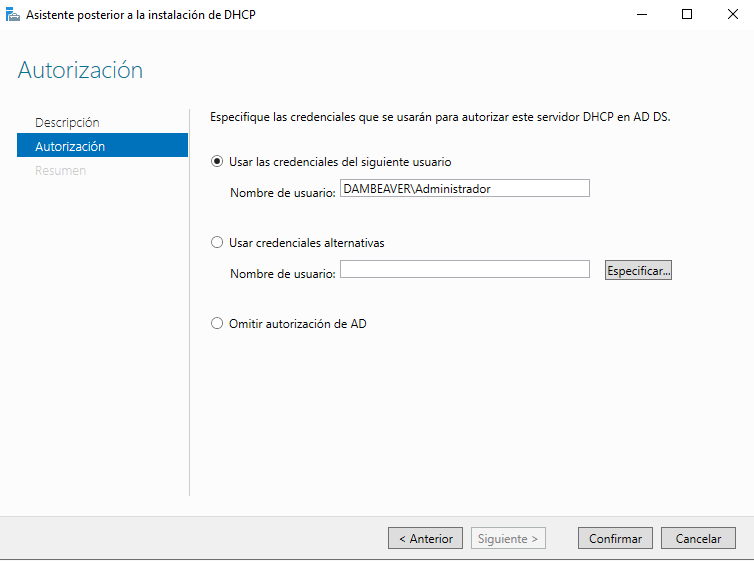This screenshot has width=754, height=561.
Task: Maximize the DHCP wizard window
Action: click(x=687, y=14)
